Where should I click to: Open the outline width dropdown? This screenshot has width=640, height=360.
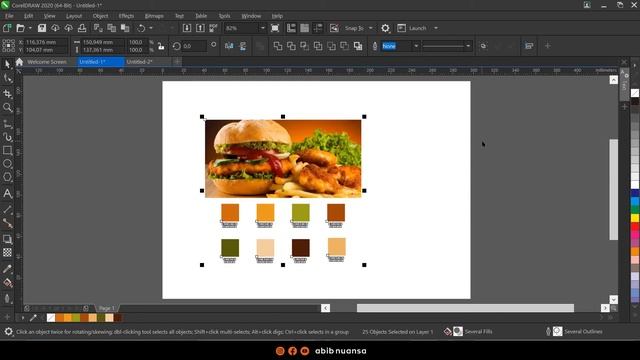[x=416, y=46]
